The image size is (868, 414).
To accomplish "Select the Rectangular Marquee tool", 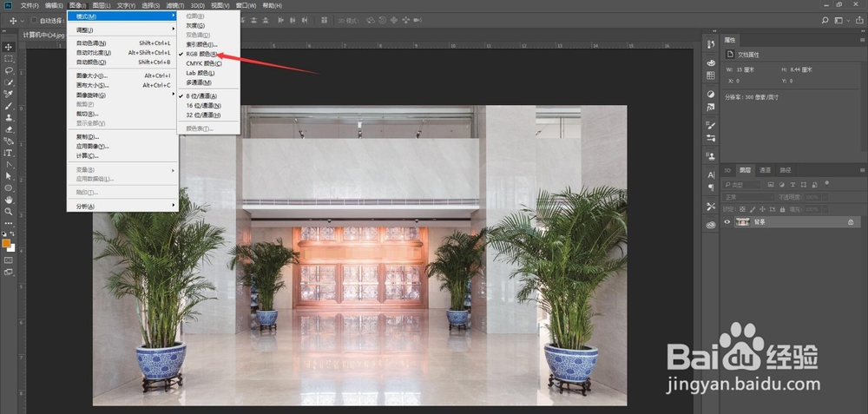I will (9, 59).
